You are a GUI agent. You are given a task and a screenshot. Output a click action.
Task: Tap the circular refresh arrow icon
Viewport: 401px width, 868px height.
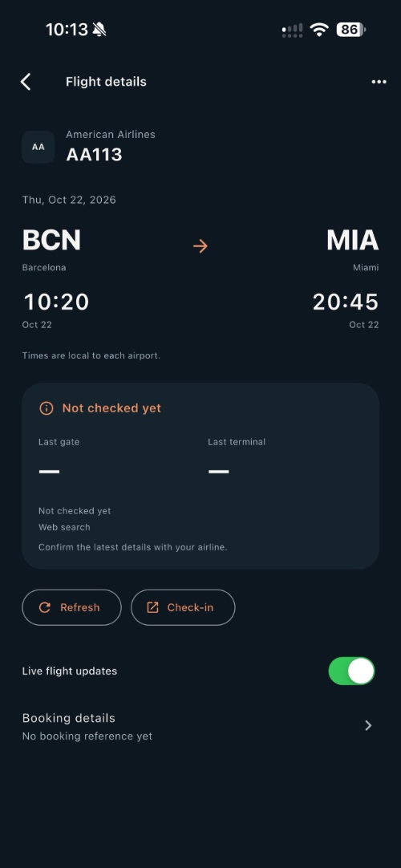pos(45,608)
